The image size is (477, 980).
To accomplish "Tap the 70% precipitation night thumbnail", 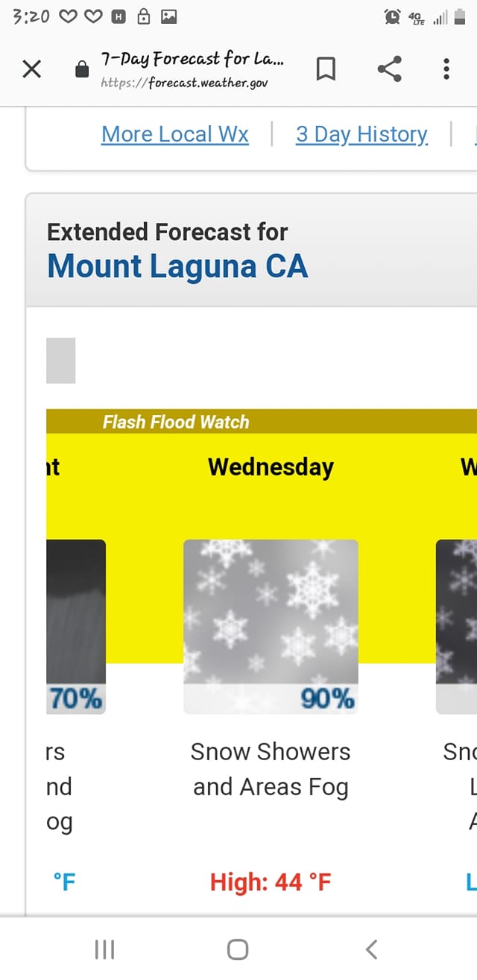I will [x=76, y=627].
